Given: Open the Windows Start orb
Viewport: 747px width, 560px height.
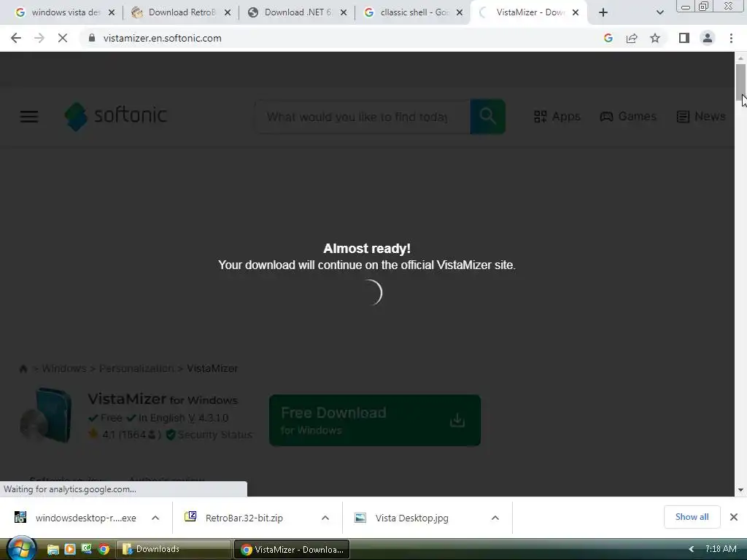Looking at the screenshot, I should 21,548.
